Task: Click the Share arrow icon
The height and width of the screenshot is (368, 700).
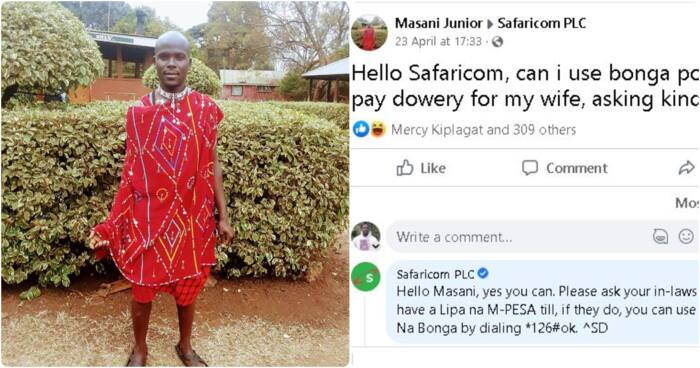Action: tap(686, 168)
